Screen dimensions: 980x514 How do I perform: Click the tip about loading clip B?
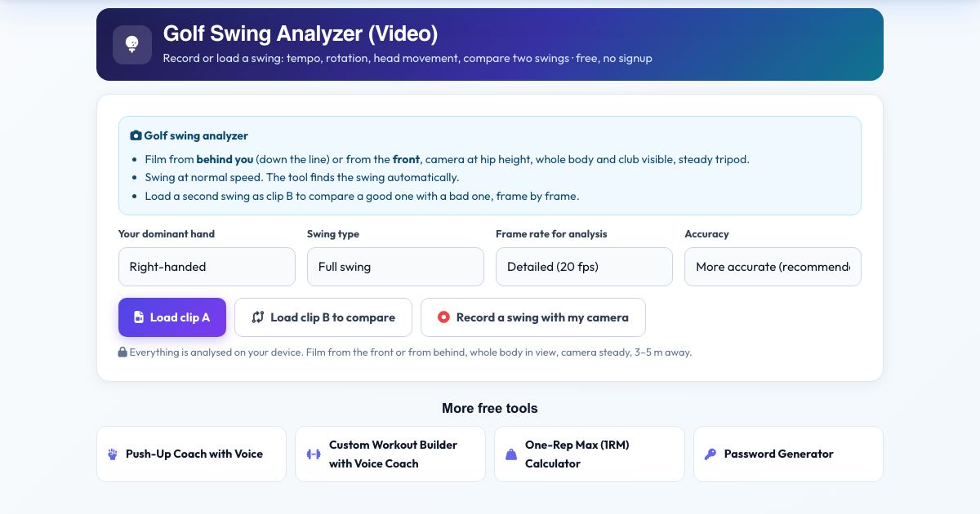click(x=362, y=196)
